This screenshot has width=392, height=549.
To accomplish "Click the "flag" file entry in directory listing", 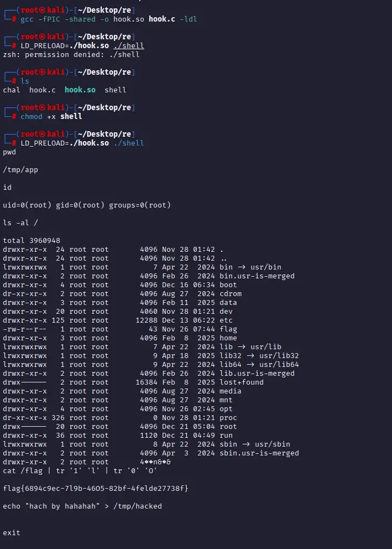I will pyautogui.click(x=228, y=329).
